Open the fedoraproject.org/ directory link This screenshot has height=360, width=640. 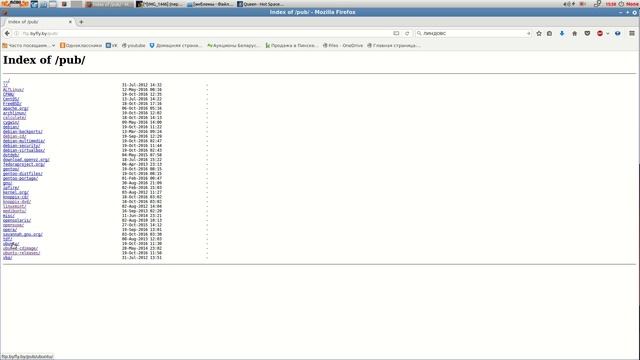(x=24, y=164)
